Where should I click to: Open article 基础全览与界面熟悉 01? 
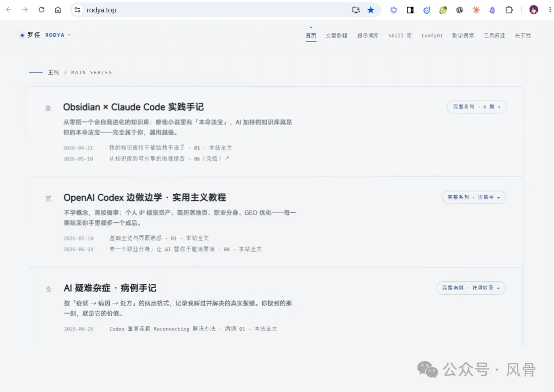(x=159, y=238)
